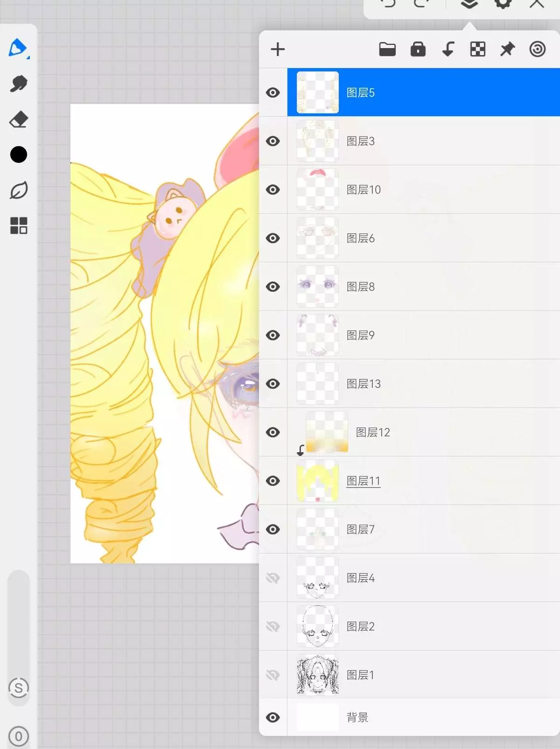The height and width of the screenshot is (749, 560).
Task: Hide layer 图层6
Action: tap(273, 238)
